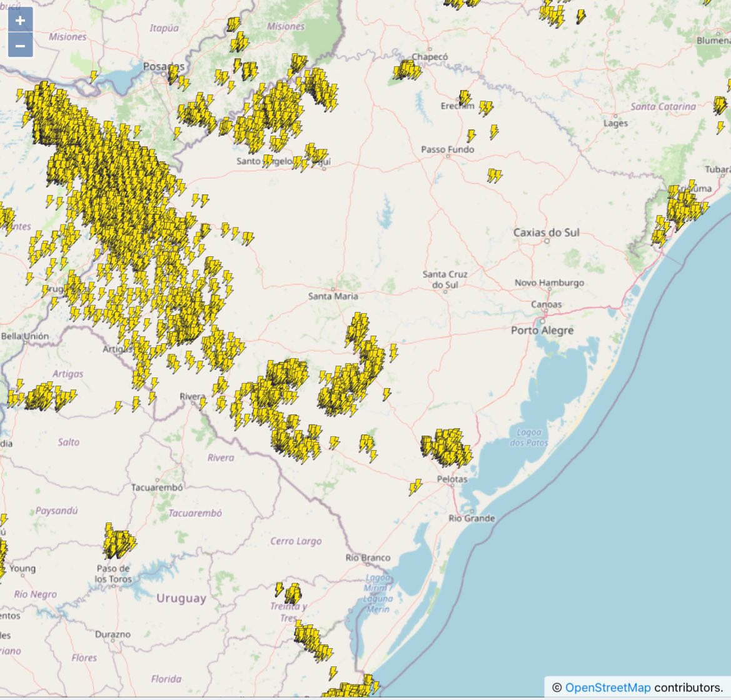731x700 pixels.
Task: Click the Santa Maria city label
Action: click(x=333, y=296)
